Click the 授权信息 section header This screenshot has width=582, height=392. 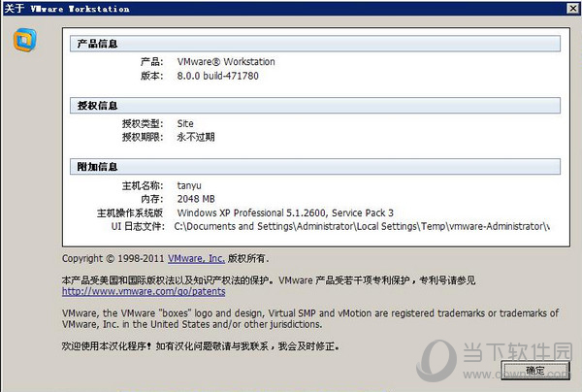[315, 106]
